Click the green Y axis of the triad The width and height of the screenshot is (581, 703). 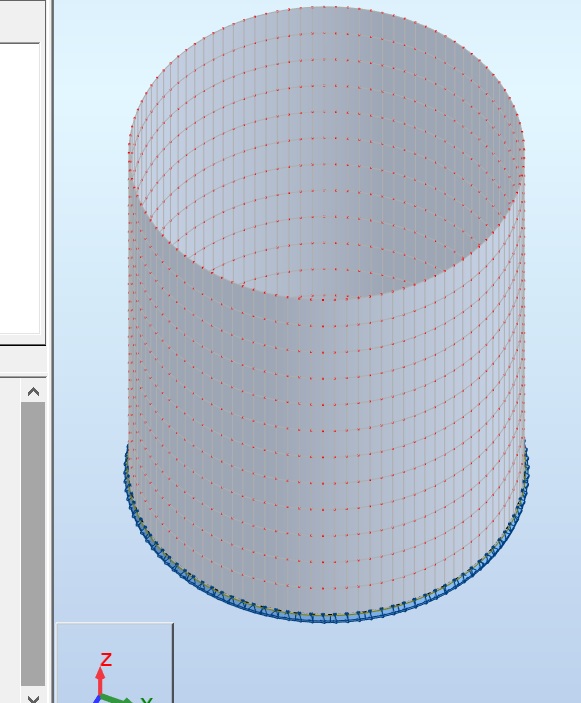[116, 699]
